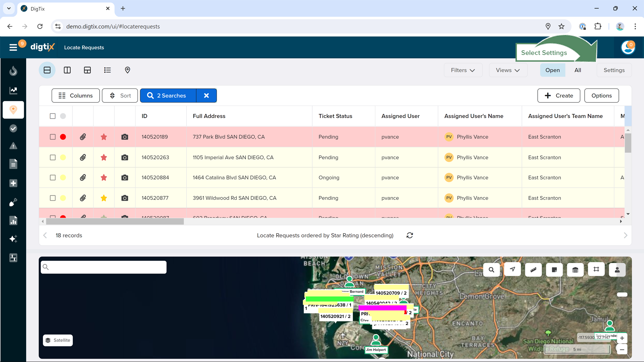Click the map pin view icon
Screen dimensions: 644x362
click(x=127, y=70)
